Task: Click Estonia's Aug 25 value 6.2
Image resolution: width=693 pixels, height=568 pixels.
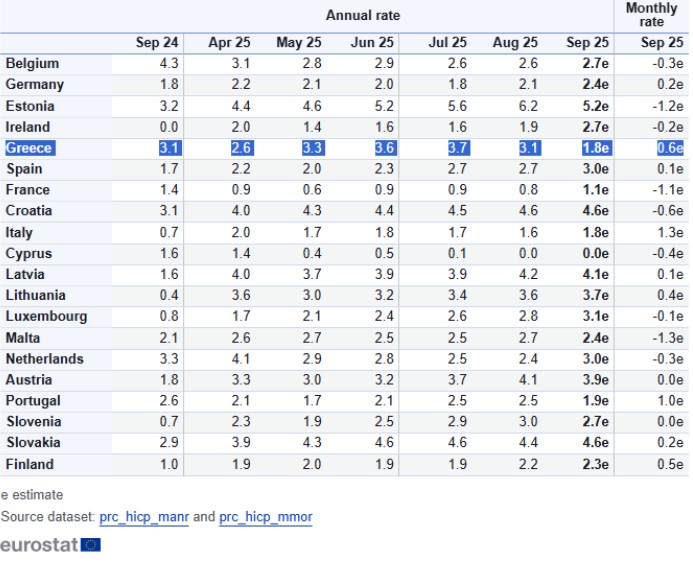Action: coord(527,106)
